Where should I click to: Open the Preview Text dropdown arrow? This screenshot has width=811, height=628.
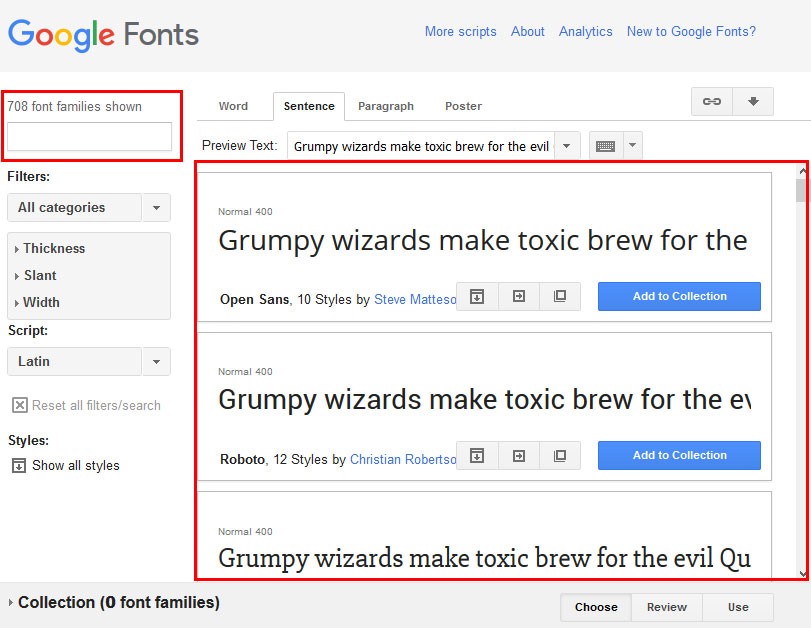pyautogui.click(x=567, y=146)
